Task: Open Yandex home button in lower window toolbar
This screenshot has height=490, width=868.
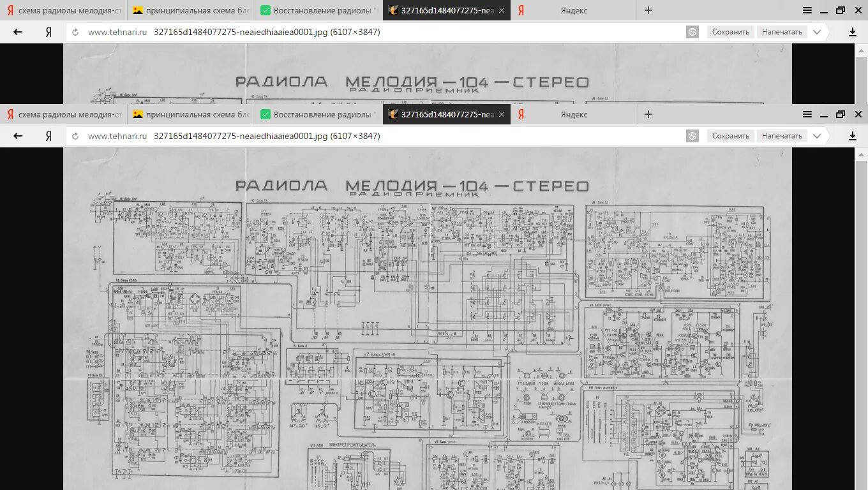Action: pos(49,136)
